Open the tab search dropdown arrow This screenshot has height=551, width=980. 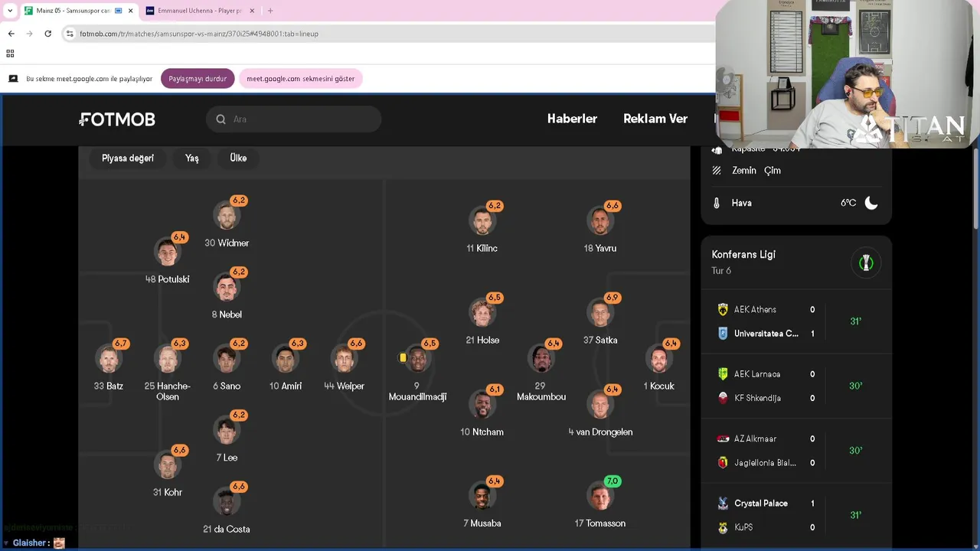click(10, 11)
